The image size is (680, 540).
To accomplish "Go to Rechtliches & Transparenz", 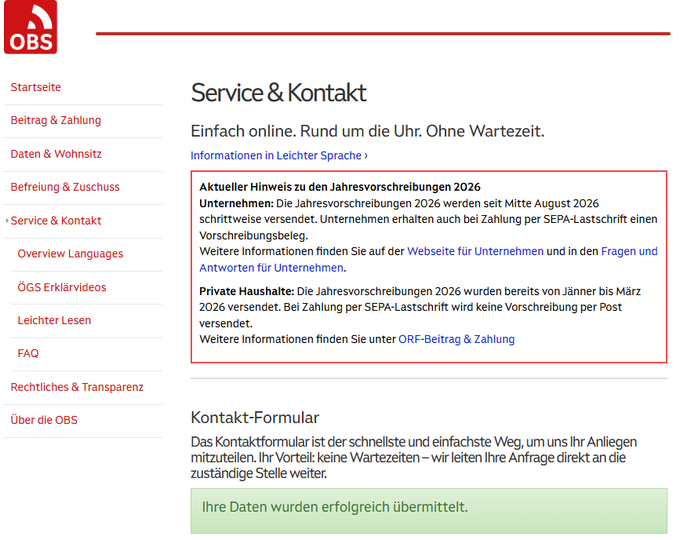I will [77, 387].
